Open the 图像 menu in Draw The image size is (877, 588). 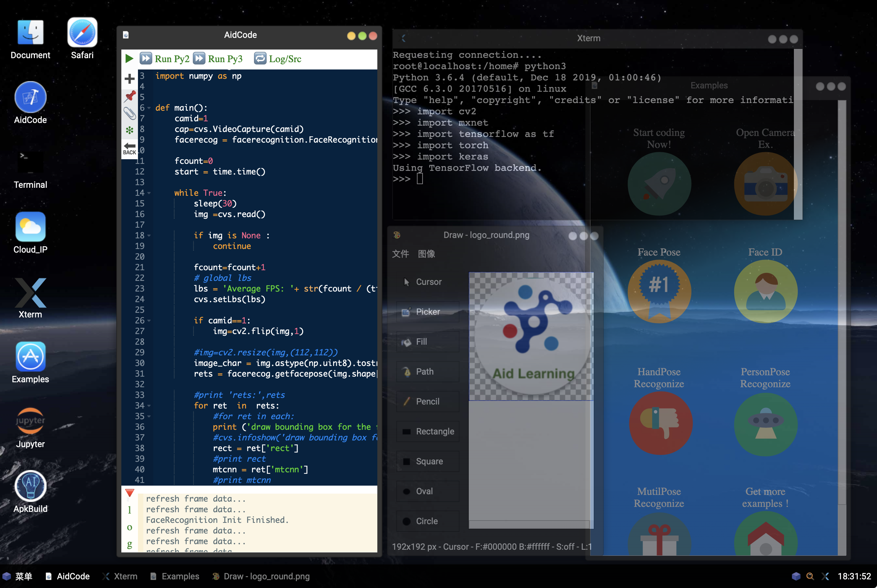pyautogui.click(x=426, y=254)
